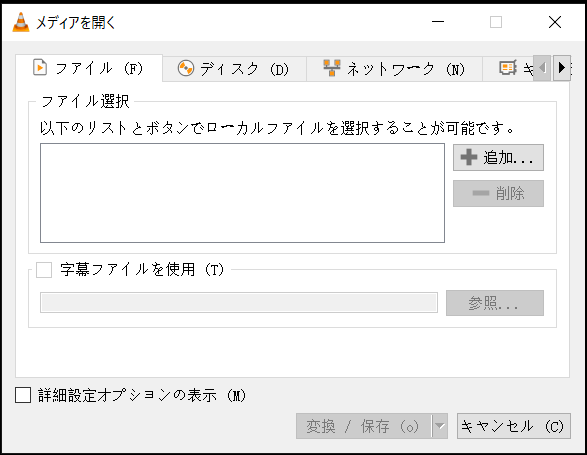Click the 追加... add file button
This screenshot has width=587, height=455.
pos(498,157)
